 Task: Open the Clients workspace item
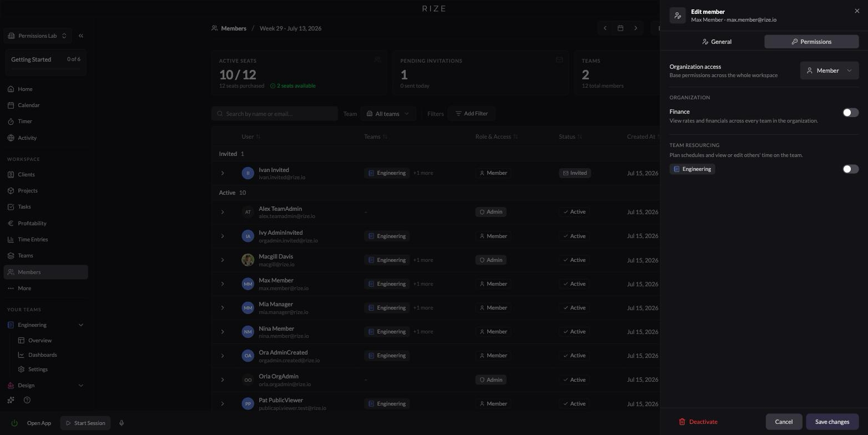click(x=46, y=174)
